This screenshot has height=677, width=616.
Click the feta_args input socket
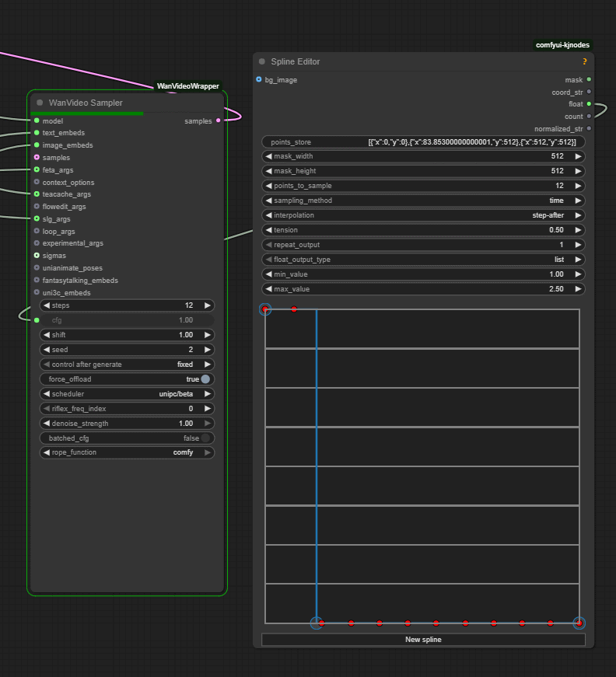click(37, 169)
